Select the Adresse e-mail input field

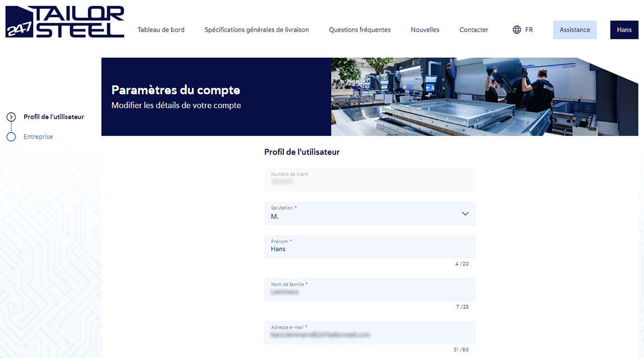[x=370, y=334]
